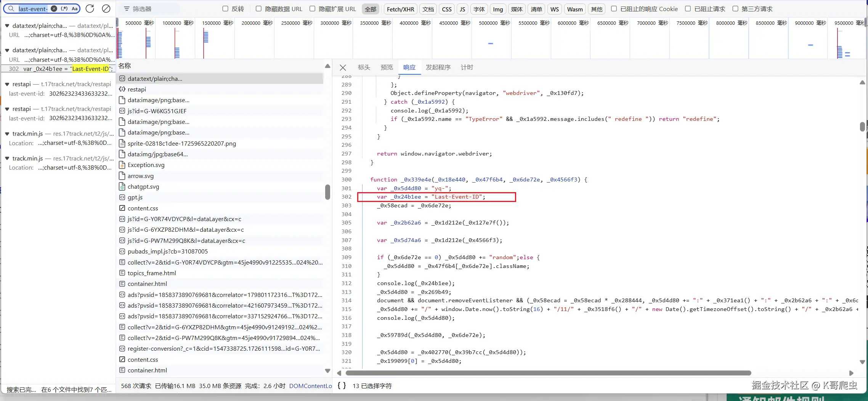Click the pretty print braces icon

[342, 386]
